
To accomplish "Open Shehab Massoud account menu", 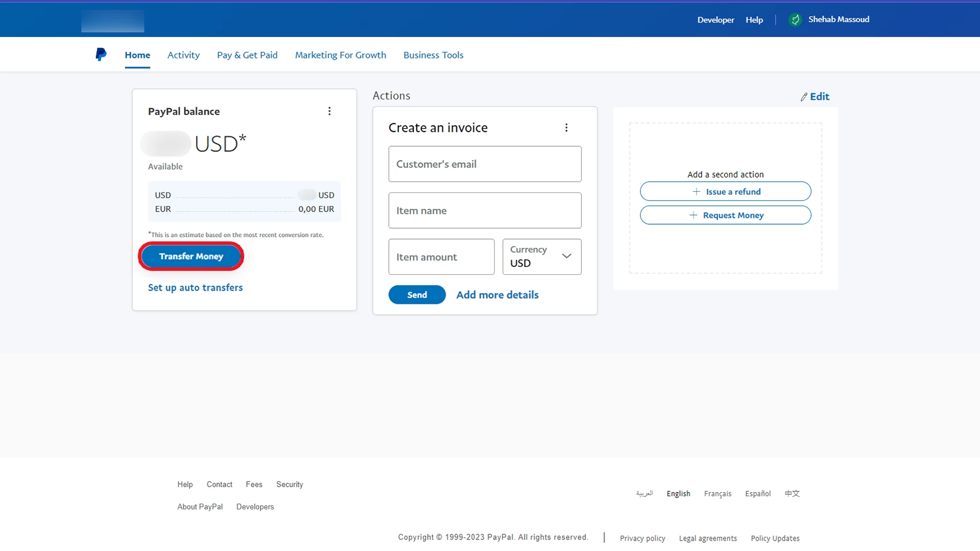I will (838, 20).
